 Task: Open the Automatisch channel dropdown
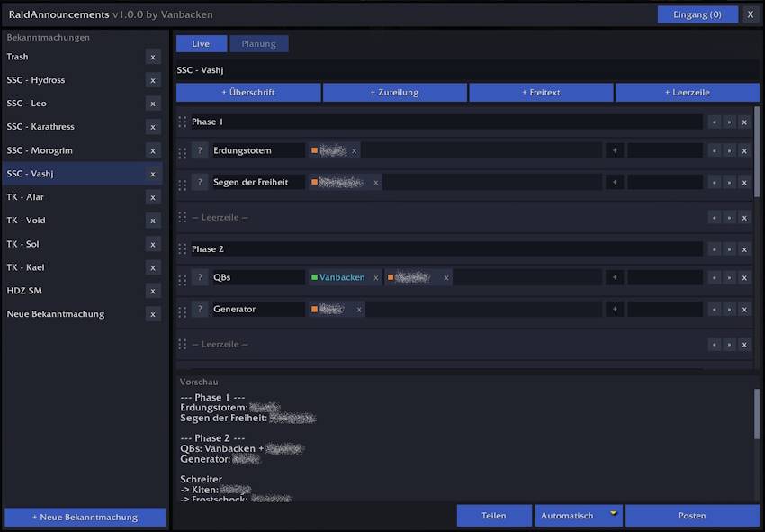(579, 516)
